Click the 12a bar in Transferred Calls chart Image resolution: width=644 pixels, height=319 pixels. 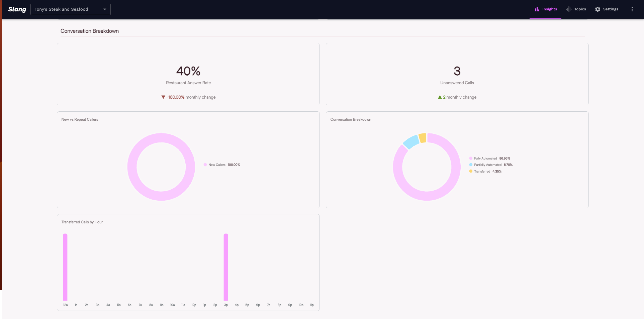pos(65,267)
